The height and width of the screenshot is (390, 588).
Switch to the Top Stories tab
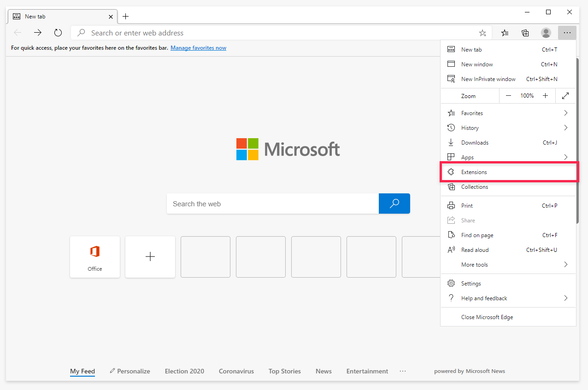point(285,371)
